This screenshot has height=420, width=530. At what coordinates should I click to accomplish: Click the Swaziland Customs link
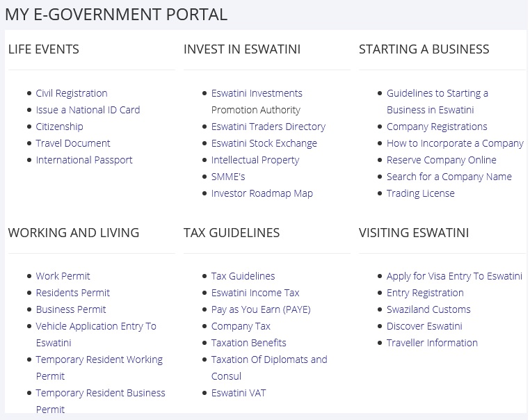tap(428, 309)
